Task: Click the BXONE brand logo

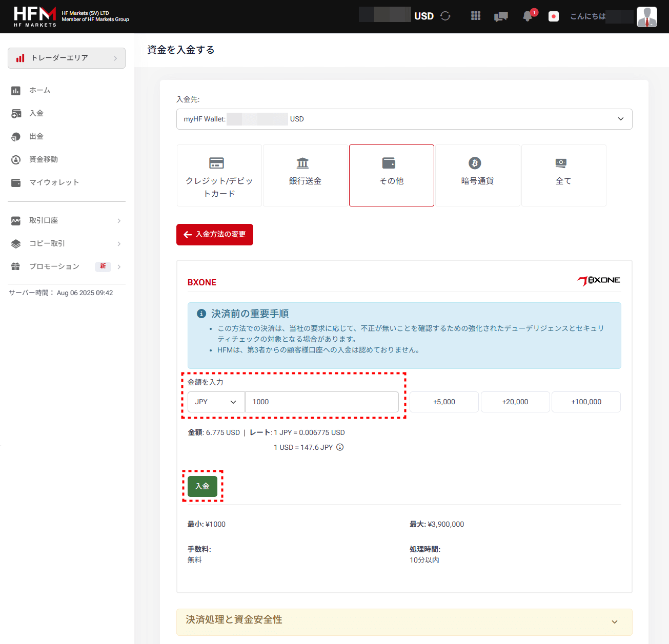Action: (x=599, y=280)
